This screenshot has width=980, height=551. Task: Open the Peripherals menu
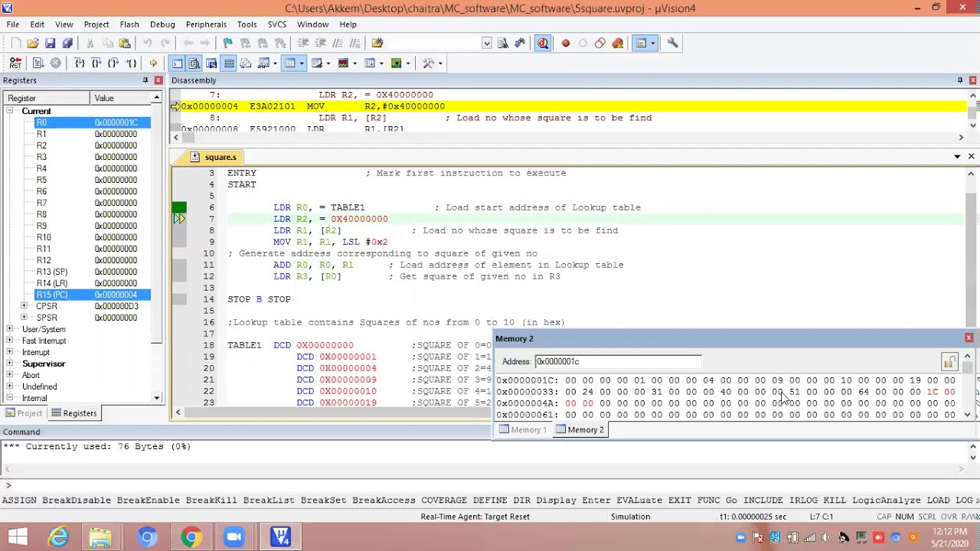(206, 24)
